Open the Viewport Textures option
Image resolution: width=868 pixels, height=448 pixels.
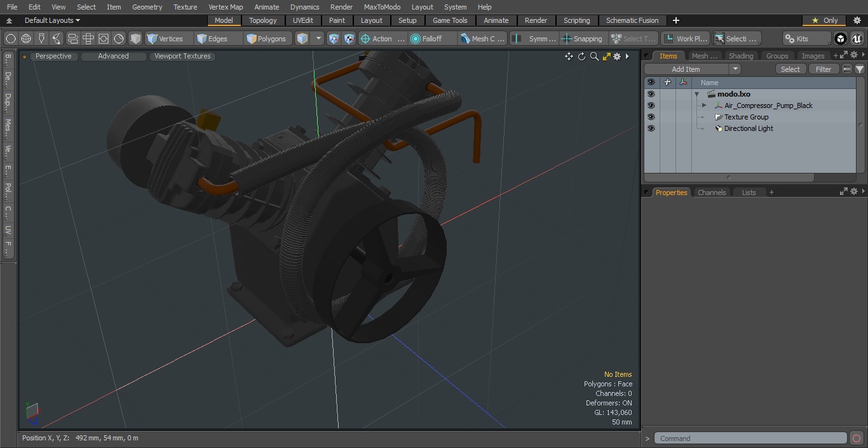pos(182,56)
